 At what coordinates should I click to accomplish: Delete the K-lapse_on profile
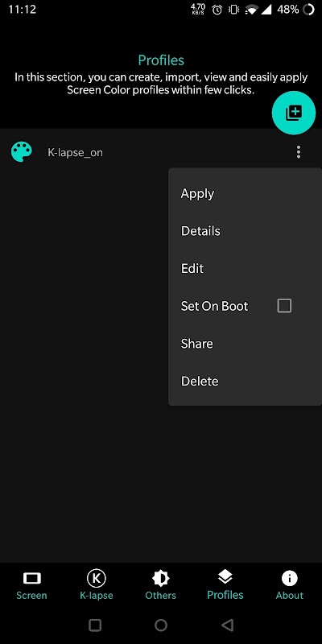pyautogui.click(x=200, y=381)
